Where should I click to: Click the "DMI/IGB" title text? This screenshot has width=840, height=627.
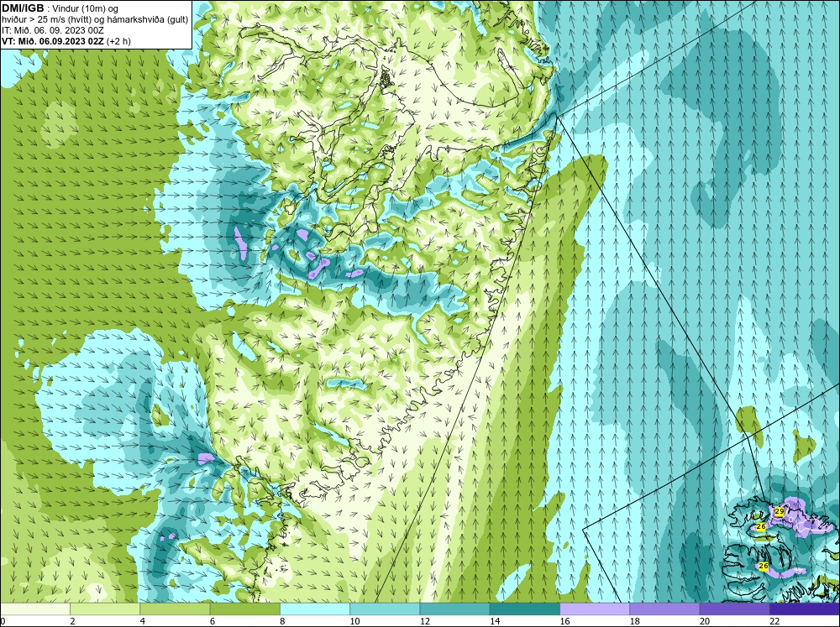tap(23, 8)
